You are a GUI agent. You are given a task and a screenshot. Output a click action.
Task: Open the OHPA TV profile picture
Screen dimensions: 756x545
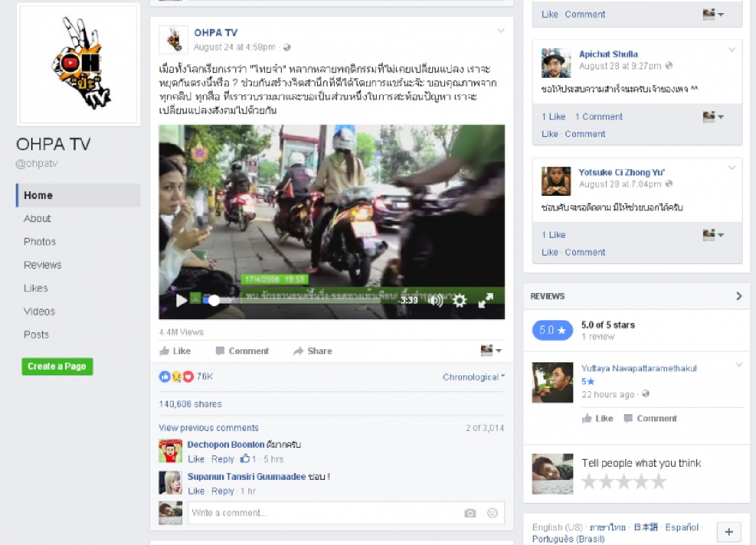[x=78, y=65]
